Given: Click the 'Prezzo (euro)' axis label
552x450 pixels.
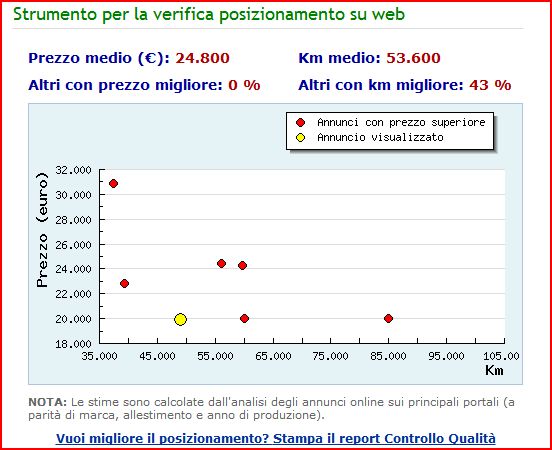Looking at the screenshot, I should click(x=42, y=230).
